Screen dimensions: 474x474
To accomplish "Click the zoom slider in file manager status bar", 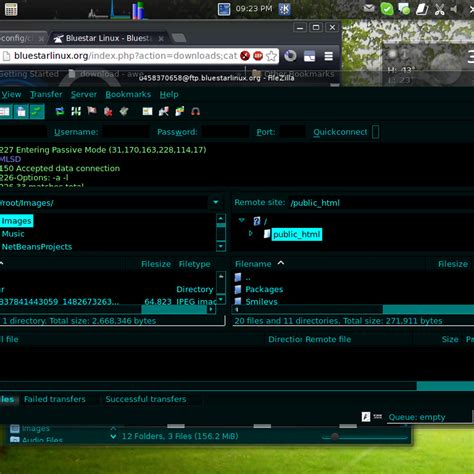I will (335, 436).
